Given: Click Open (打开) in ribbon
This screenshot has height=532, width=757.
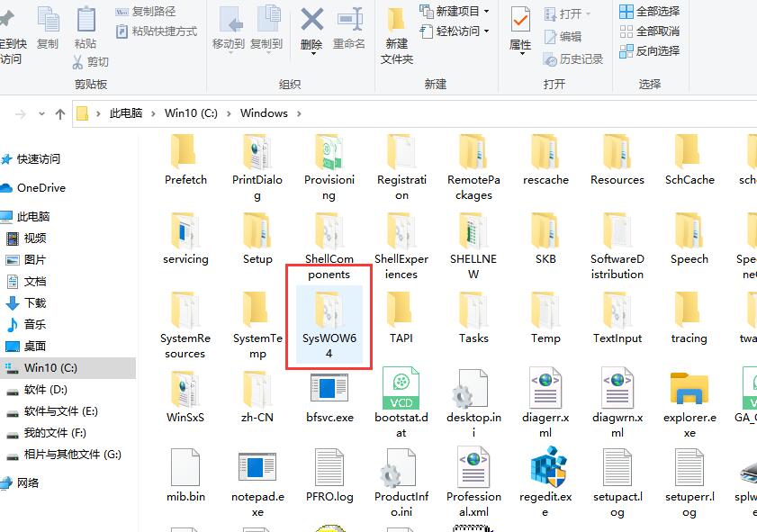Looking at the screenshot, I should click(x=568, y=14).
